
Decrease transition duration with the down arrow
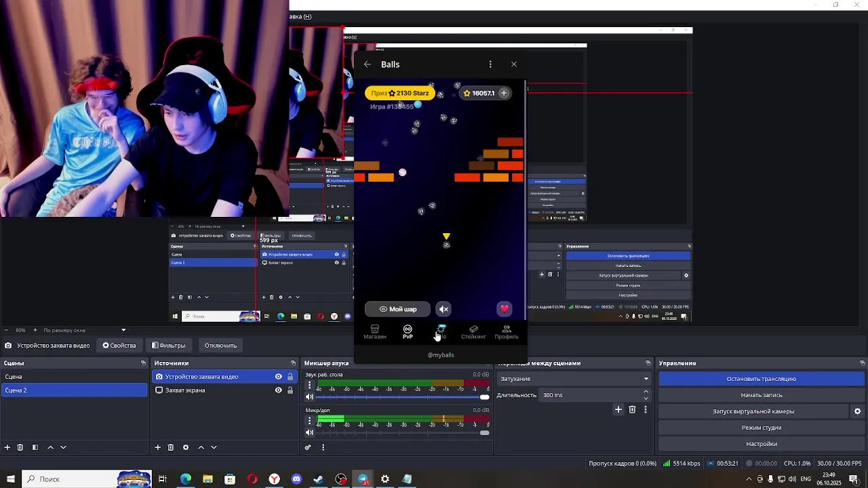(646, 399)
